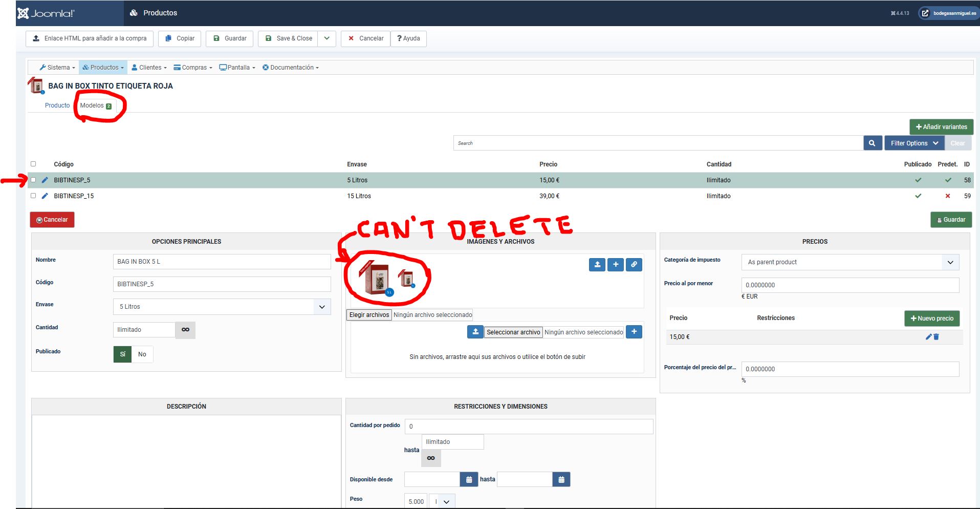The width and height of the screenshot is (980, 509).
Task: Click the upload image icon button
Action: pyautogui.click(x=597, y=265)
